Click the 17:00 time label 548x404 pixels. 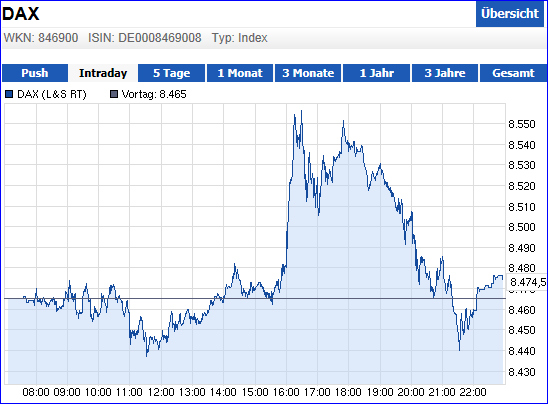coord(317,392)
